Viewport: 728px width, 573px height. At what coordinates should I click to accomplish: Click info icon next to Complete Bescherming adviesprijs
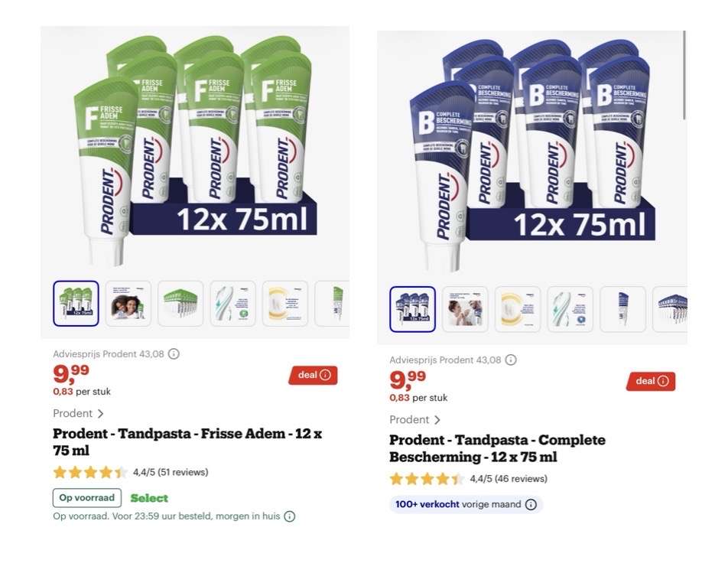(x=511, y=360)
